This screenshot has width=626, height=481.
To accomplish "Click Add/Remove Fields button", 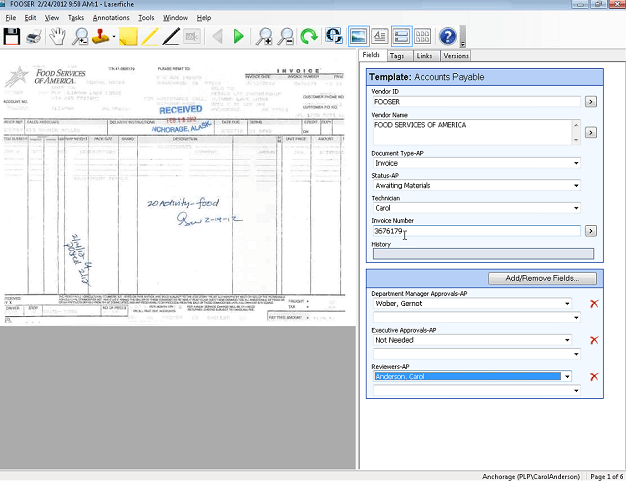I will [x=543, y=278].
